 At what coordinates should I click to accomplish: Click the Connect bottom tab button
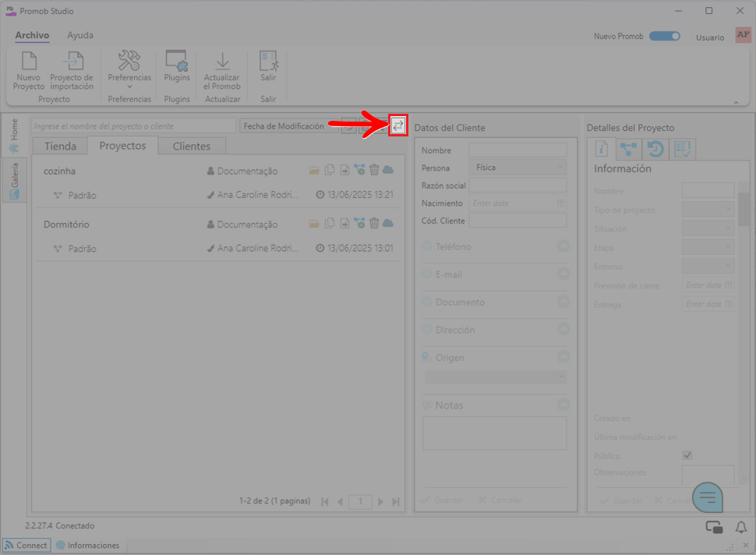(26, 546)
